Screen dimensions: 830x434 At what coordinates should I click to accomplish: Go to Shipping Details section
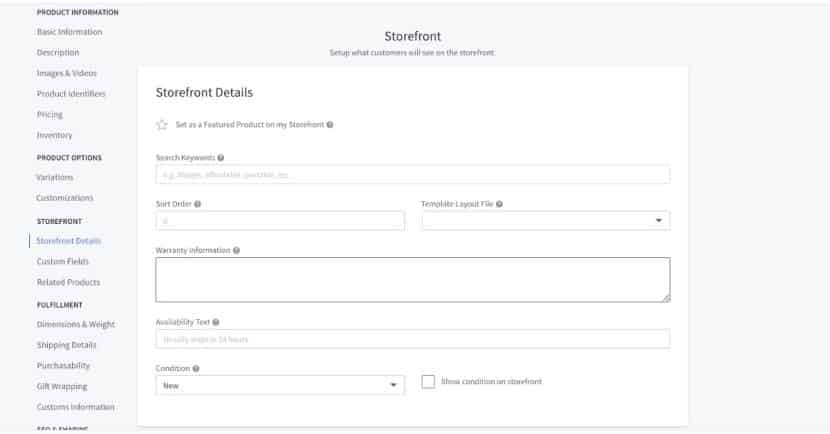(67, 345)
